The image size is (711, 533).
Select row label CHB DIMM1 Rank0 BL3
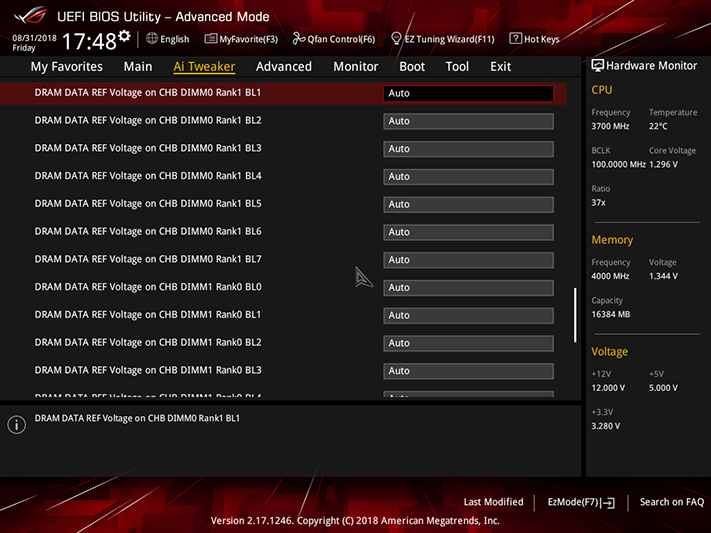[148, 370]
